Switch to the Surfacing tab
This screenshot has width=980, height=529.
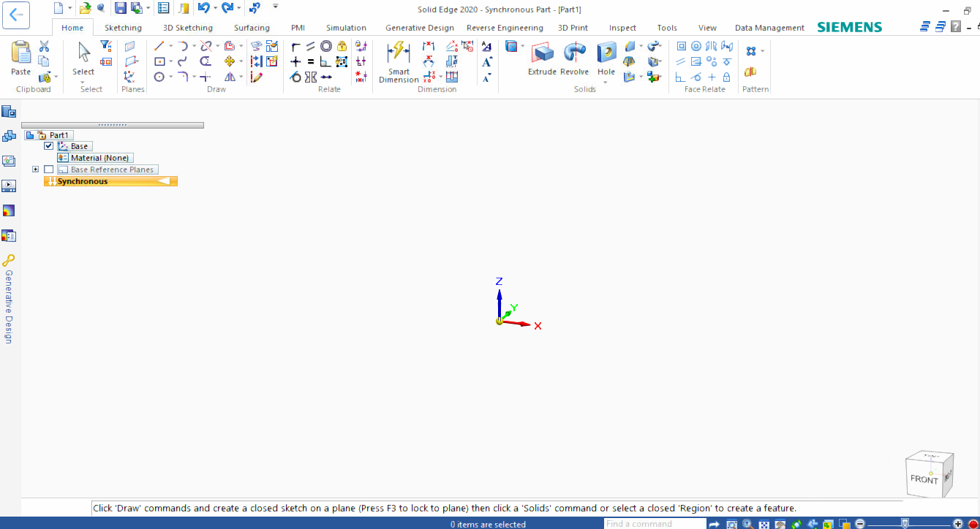point(252,28)
